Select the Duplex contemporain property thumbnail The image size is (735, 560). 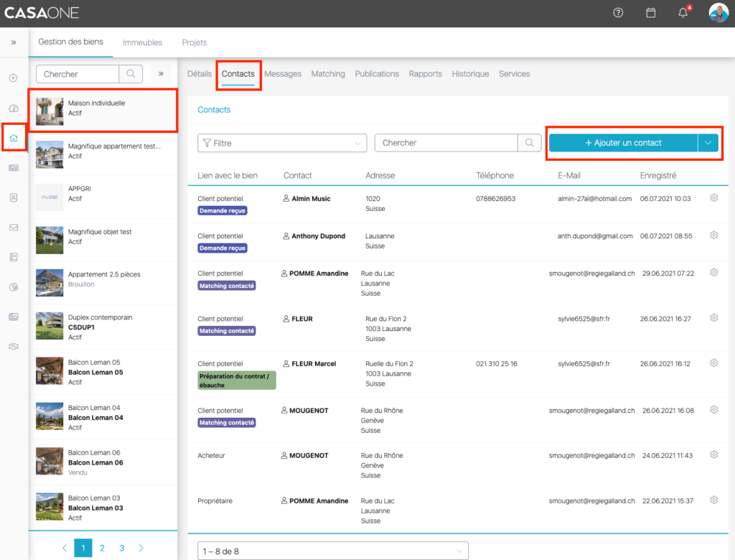50,327
